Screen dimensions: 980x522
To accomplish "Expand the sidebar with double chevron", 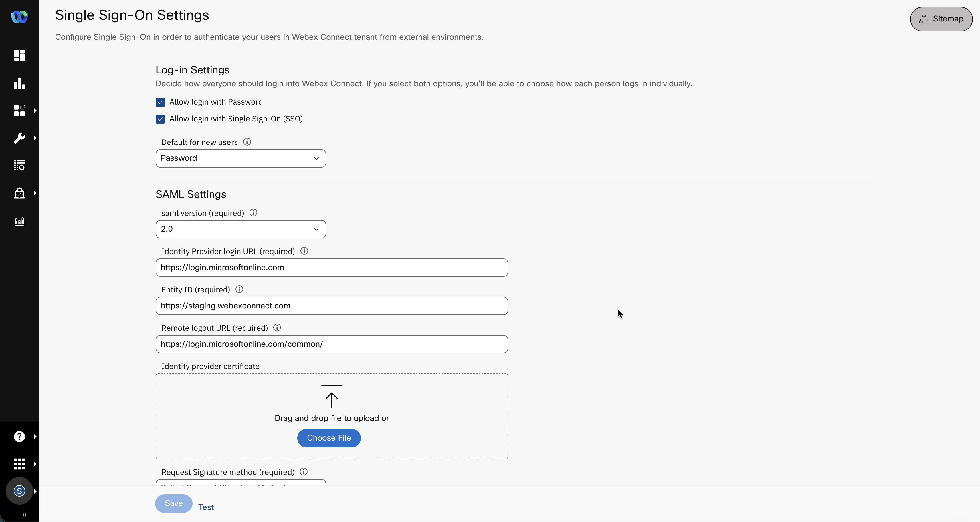I will [24, 515].
